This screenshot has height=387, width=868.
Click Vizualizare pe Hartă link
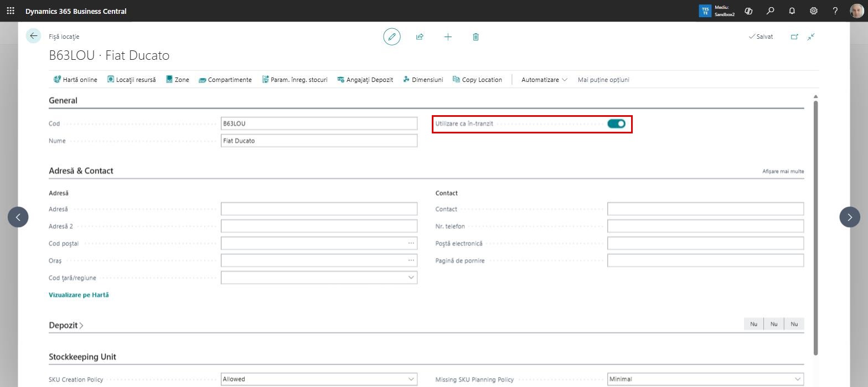[x=79, y=295]
